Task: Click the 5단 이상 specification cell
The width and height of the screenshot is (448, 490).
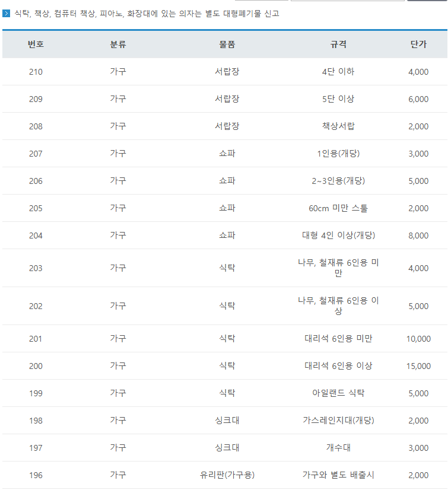Action: [x=338, y=99]
